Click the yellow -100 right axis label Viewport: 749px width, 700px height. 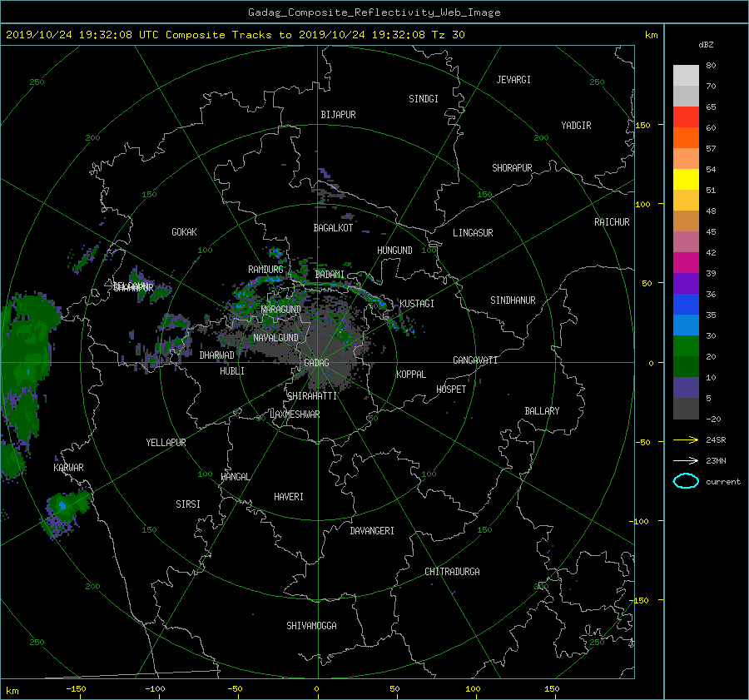click(638, 521)
